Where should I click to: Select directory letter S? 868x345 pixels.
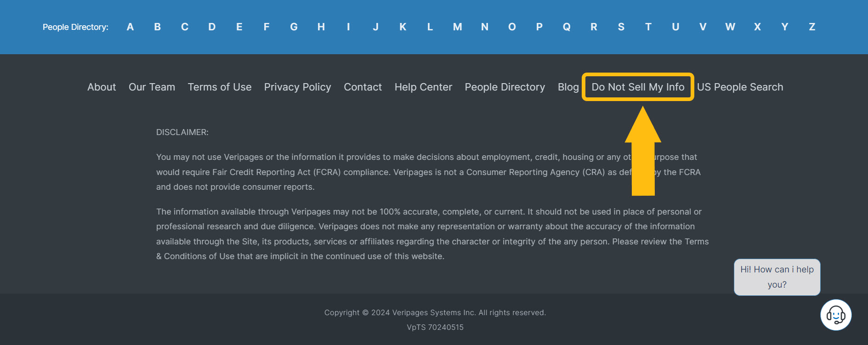coord(621,27)
